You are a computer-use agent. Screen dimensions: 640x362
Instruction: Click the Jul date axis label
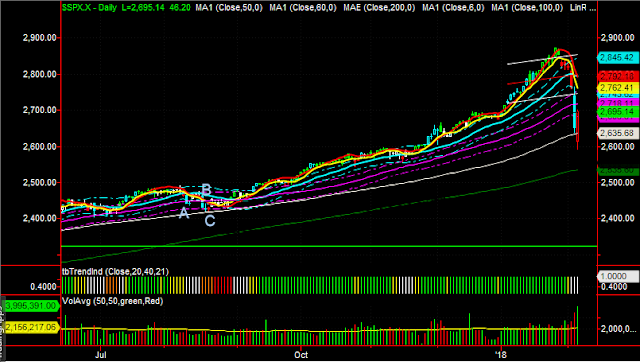100,355
